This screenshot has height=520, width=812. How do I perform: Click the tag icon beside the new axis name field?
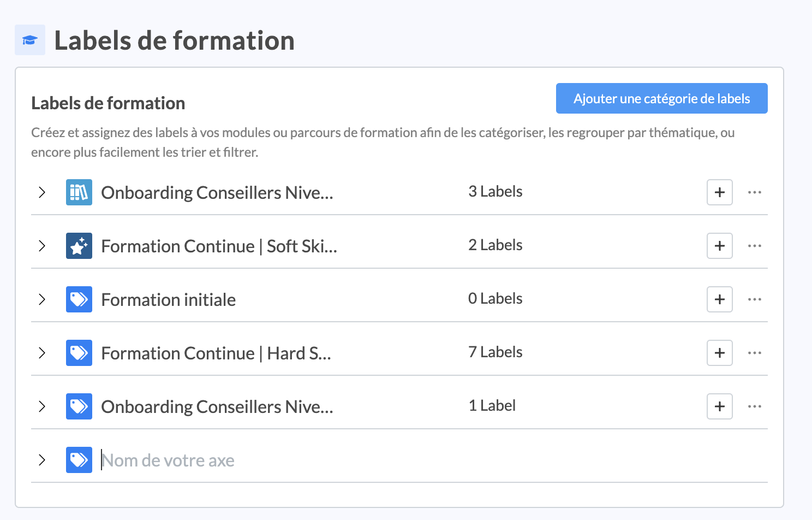coord(79,460)
